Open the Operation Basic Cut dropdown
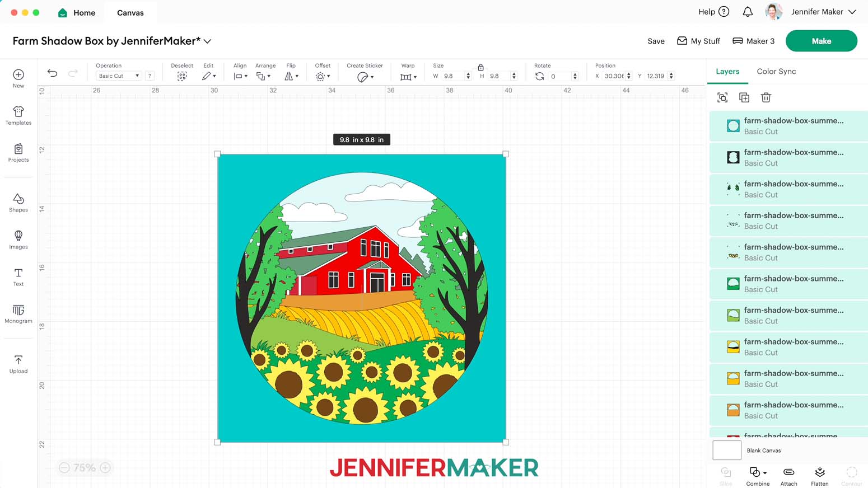This screenshot has width=868, height=488. pos(118,76)
